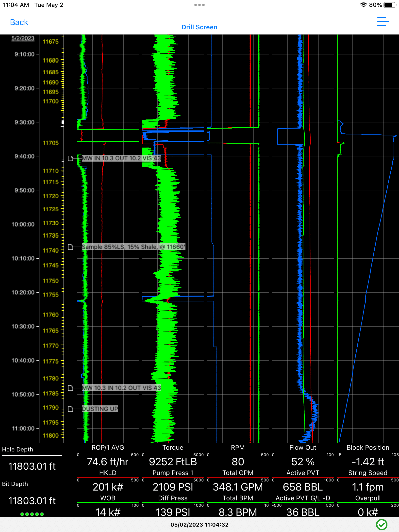Image resolution: width=399 pixels, height=532 pixels.
Task: Tap the annotation flag next to 'DUSTING UP'
Action: tap(71, 409)
